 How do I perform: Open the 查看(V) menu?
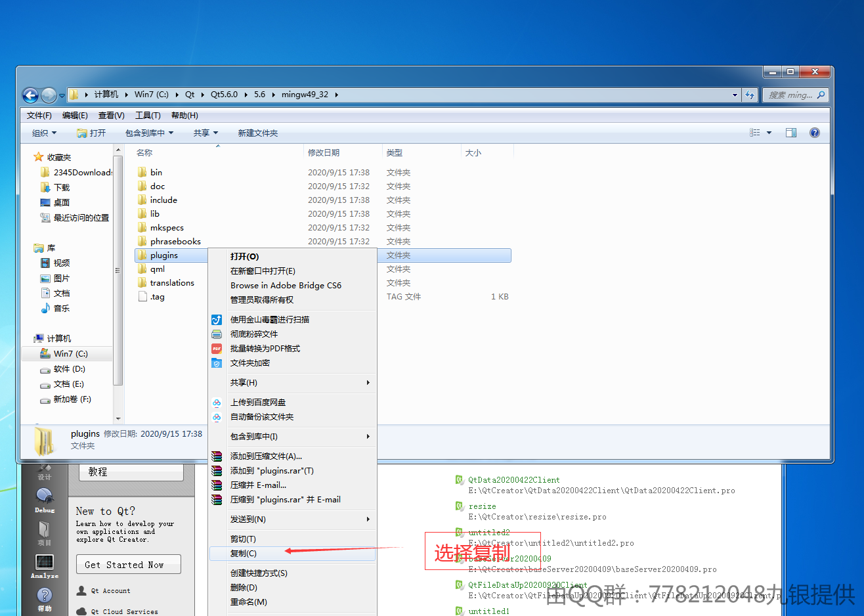(112, 116)
